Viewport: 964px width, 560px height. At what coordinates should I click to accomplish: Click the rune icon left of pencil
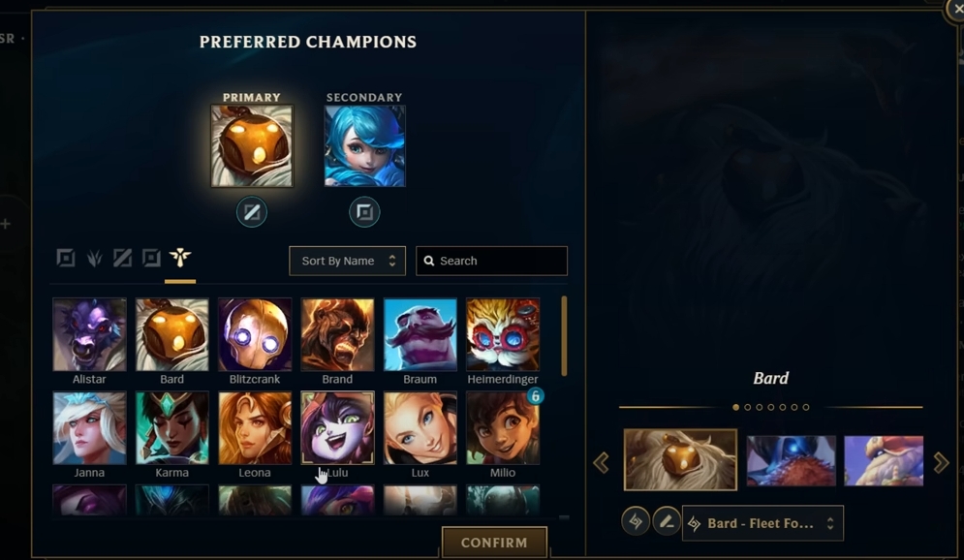[636, 522]
